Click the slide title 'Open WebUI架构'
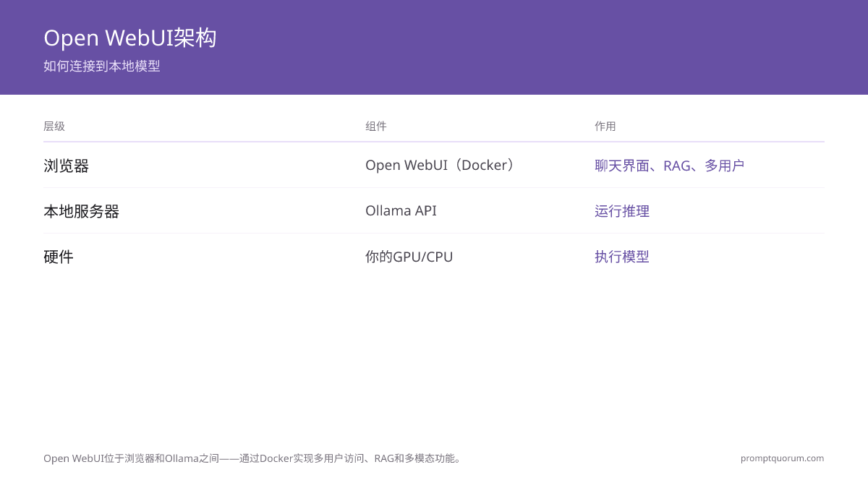This screenshot has width=868, height=488. (x=130, y=38)
